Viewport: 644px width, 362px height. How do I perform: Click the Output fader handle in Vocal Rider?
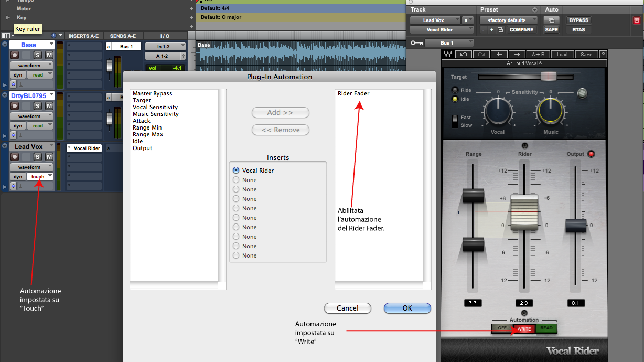(576, 226)
